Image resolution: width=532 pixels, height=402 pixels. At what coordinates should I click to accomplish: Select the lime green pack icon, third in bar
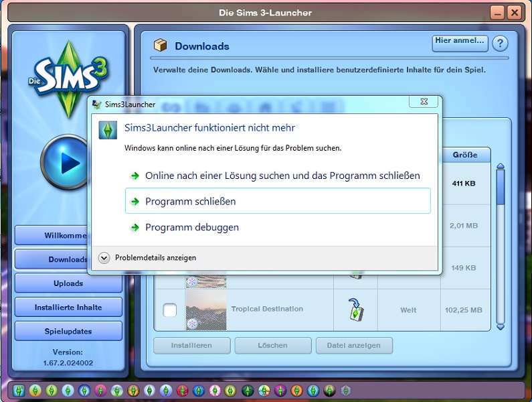point(52,391)
